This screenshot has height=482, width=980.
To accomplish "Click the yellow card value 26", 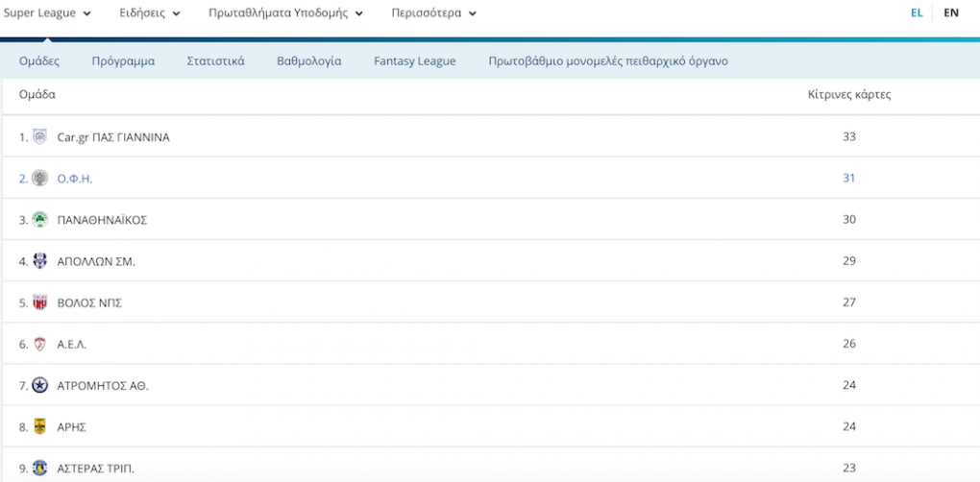I will click(x=848, y=344).
